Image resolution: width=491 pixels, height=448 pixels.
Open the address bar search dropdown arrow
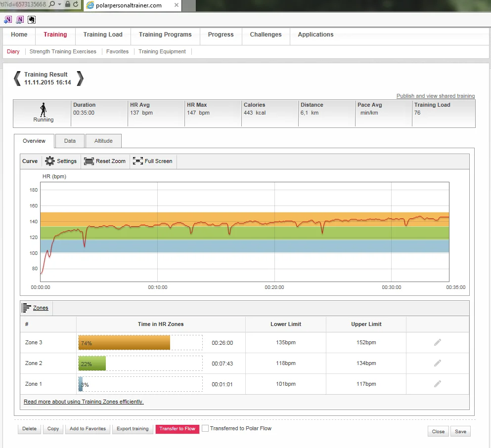(59, 4)
